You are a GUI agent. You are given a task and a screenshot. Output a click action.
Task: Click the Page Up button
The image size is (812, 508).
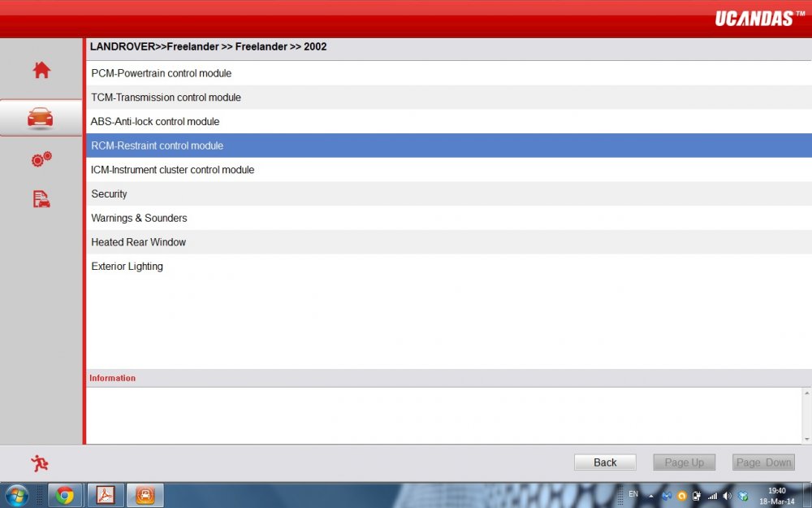click(x=684, y=462)
